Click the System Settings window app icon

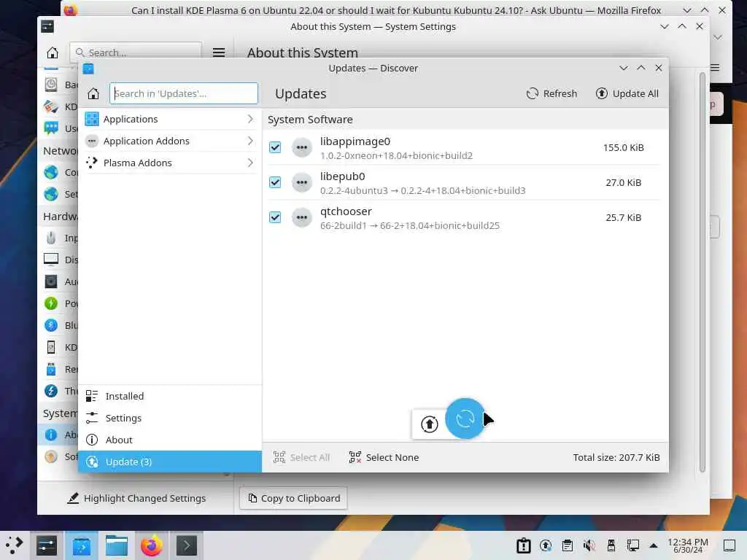coord(47,27)
